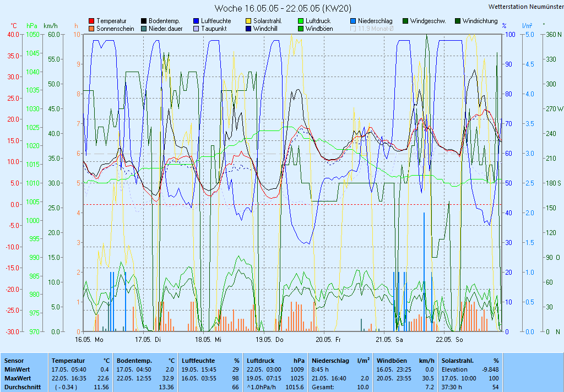Screen dimensions: 564x392
Task: Toggle the greyed 11.9 Monat-Ø checkbox
Action: pos(353,29)
